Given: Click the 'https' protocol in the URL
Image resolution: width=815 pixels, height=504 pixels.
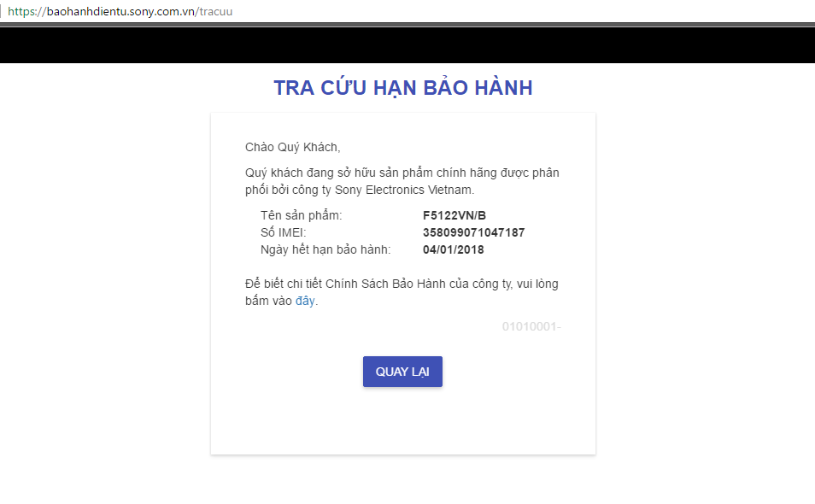Looking at the screenshot, I should coord(21,11).
